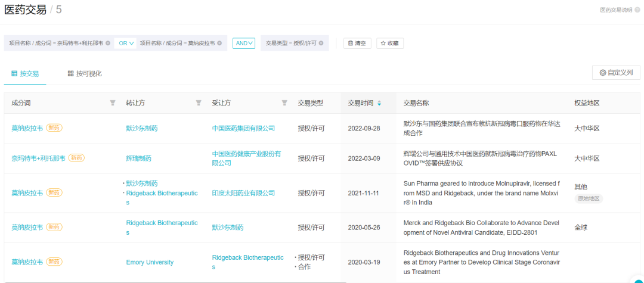Screen dimensions: 644x283
Task: Open 默沙东制药 transferor in 2021-11-11 row
Action: click(142, 184)
